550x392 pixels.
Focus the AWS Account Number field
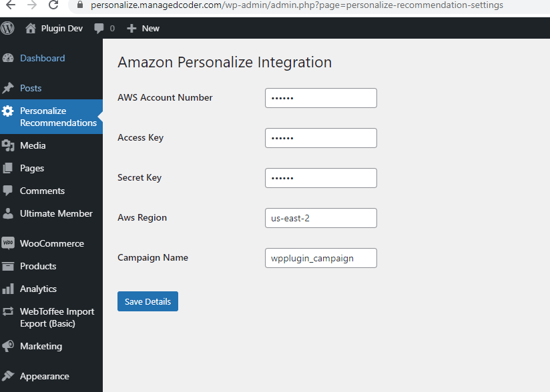(x=320, y=98)
